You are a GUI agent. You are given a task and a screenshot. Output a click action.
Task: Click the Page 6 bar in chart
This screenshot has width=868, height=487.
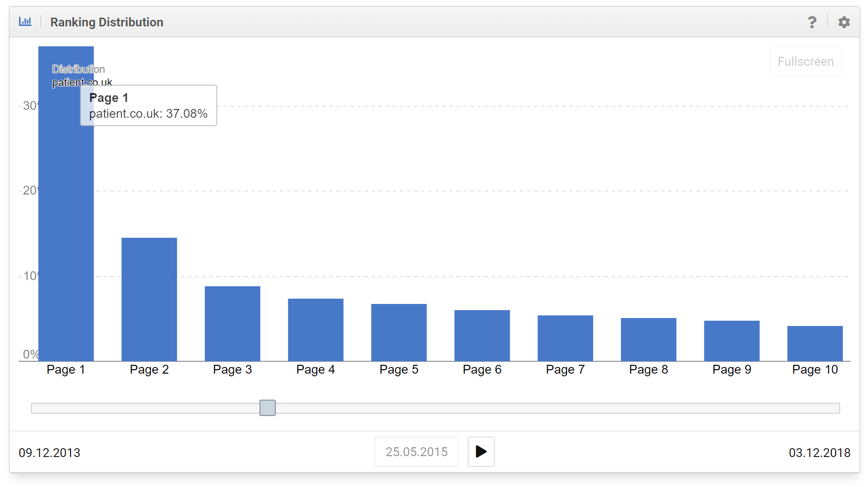[482, 336]
